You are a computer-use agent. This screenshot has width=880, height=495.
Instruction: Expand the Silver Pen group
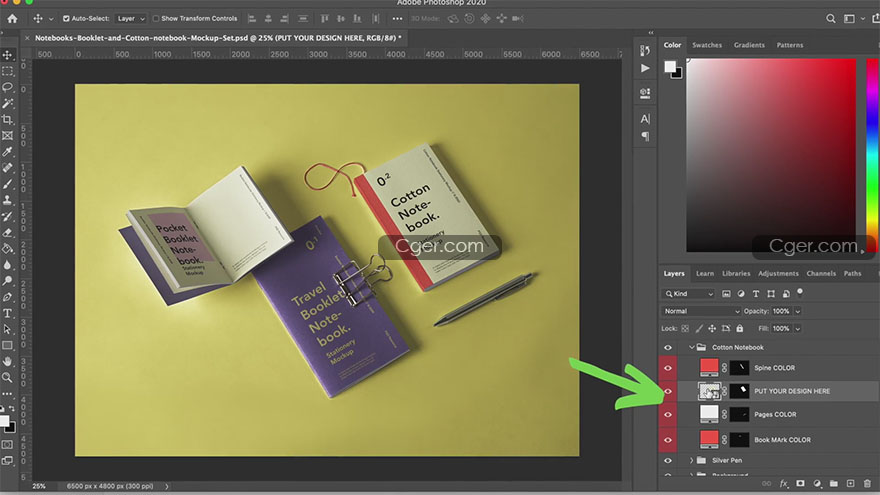pyautogui.click(x=691, y=460)
